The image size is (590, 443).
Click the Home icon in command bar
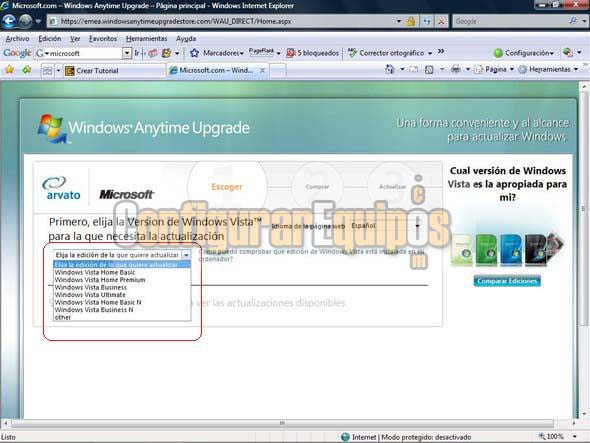[x=390, y=69]
